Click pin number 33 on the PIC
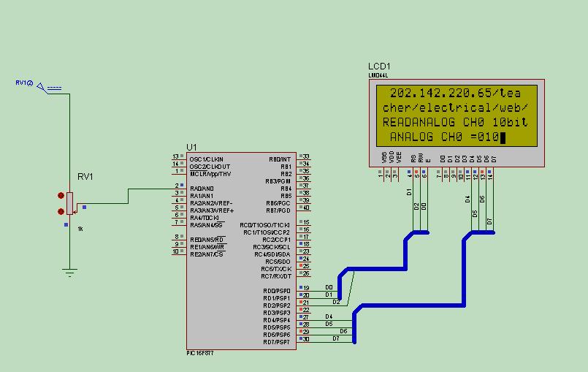Image resolution: width=588 pixels, height=372 pixels. click(x=306, y=156)
